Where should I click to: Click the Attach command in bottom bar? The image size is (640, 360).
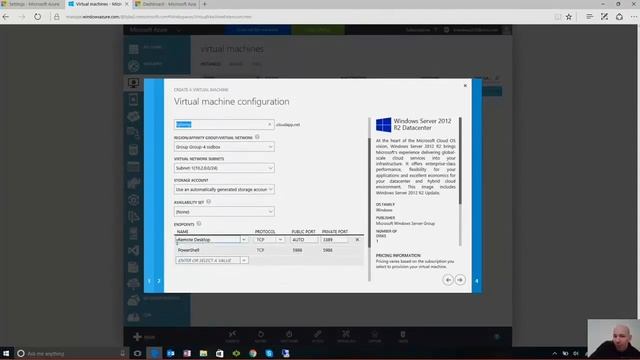[x=318, y=336]
